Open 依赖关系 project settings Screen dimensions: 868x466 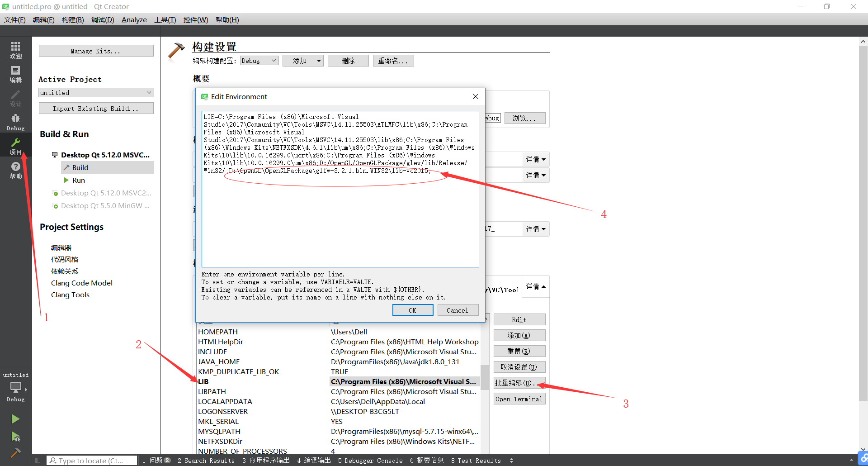65,271
